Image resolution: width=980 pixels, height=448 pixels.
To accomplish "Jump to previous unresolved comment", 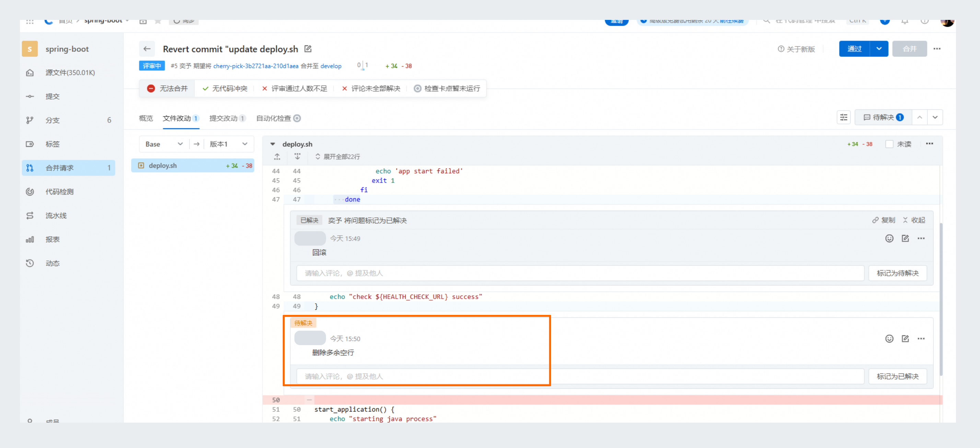I will pyautogui.click(x=920, y=118).
